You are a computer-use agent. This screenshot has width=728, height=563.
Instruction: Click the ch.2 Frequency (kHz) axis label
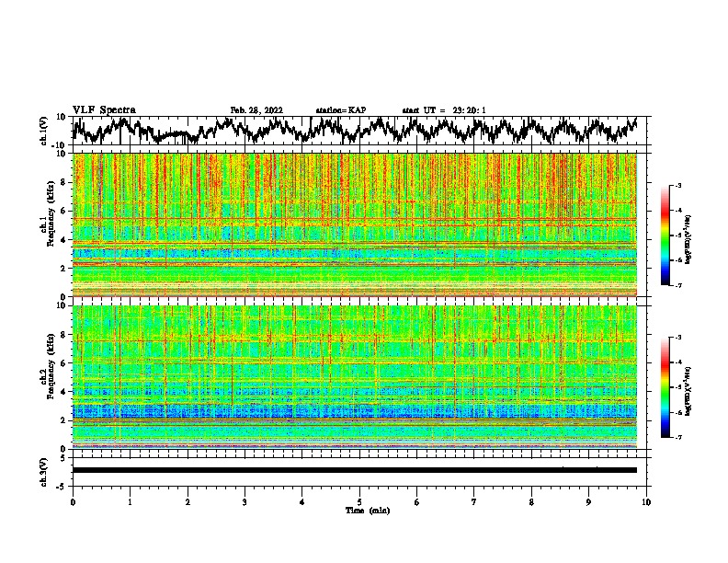coord(47,366)
